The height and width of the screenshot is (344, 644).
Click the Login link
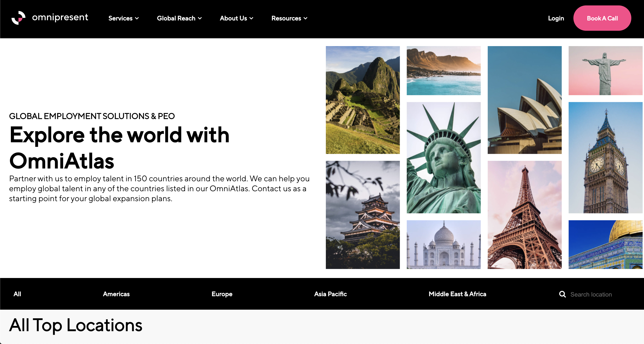tap(556, 18)
